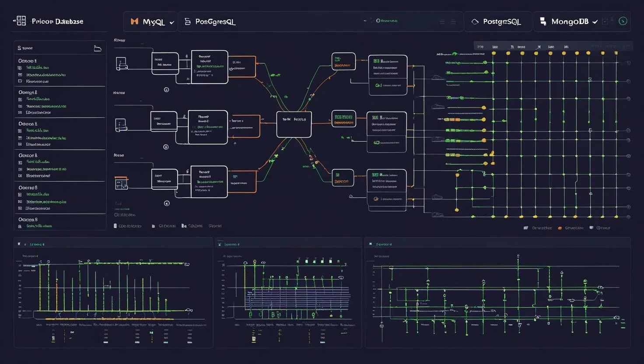
Task: Click the header icon of left bottom chart panel
Action: click(19, 244)
